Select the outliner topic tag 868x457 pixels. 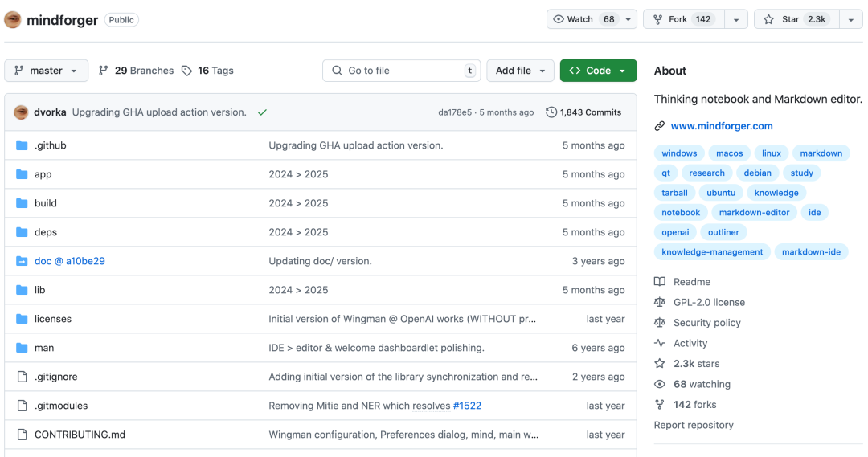(723, 232)
